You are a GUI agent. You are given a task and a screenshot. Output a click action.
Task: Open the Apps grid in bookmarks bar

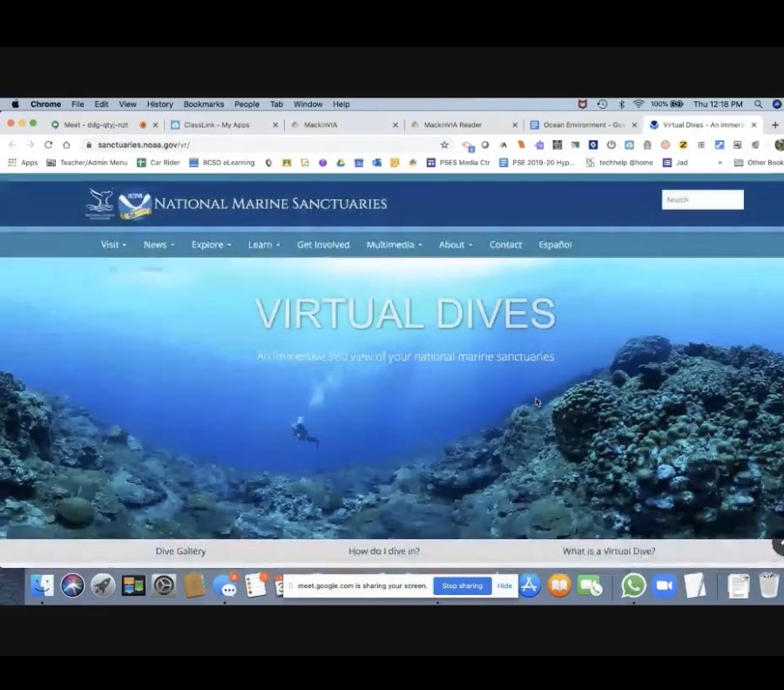point(23,163)
